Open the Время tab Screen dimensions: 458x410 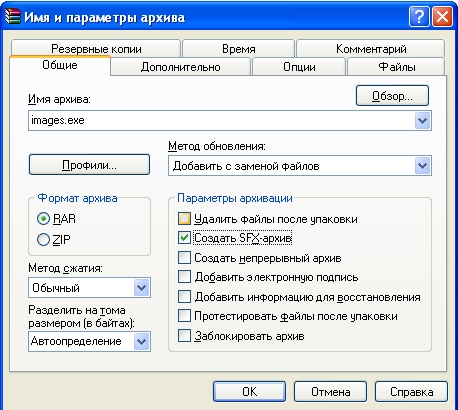pyautogui.click(x=239, y=49)
